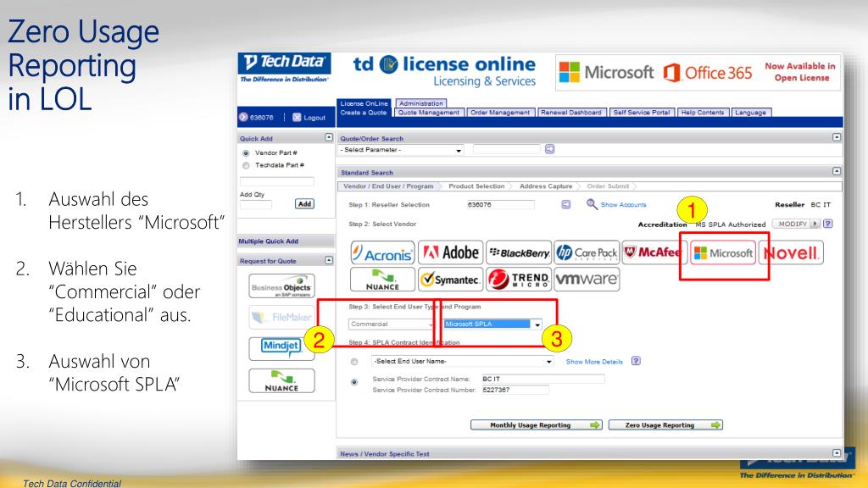Click the Show Accounts link
868x488 pixels.
point(623,205)
